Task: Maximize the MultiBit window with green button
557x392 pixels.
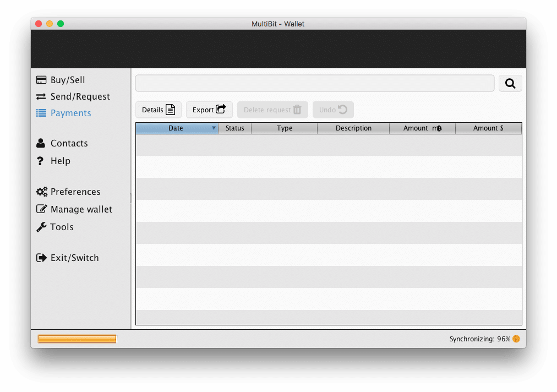Action: (x=61, y=24)
